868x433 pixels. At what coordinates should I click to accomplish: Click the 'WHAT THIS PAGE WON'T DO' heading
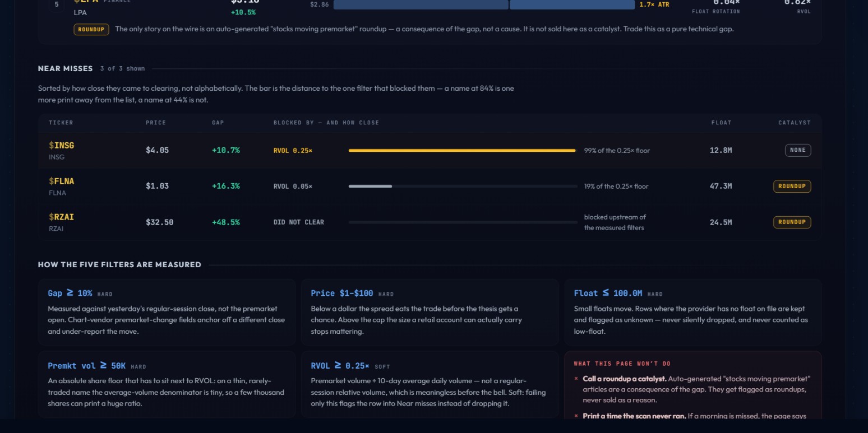click(x=622, y=364)
